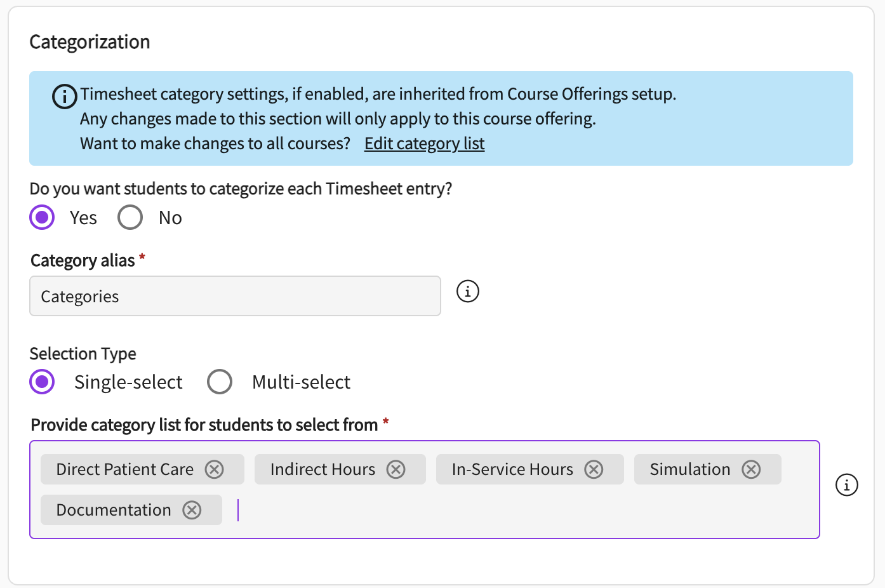Click the Simulation tag label
Viewport: 885px width, 588px height.
[690, 469]
